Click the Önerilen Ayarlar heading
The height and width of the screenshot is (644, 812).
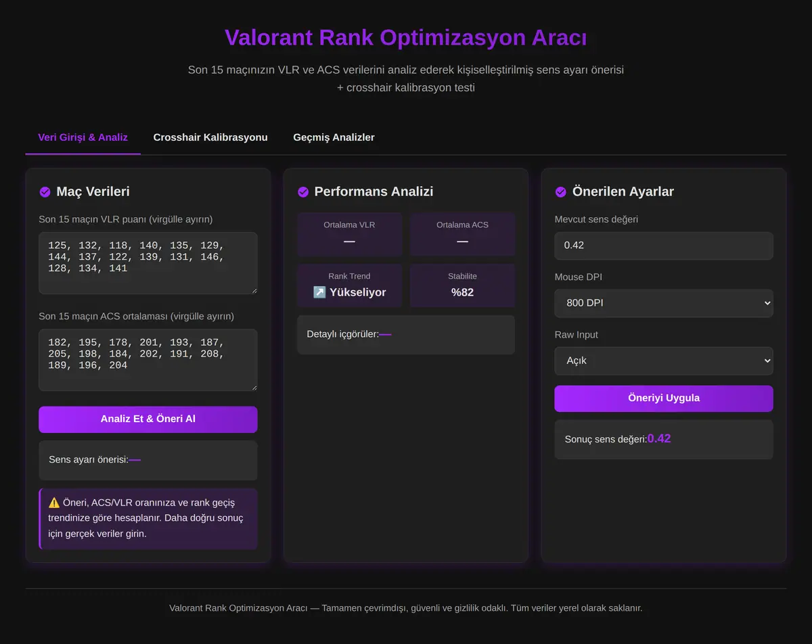(x=623, y=192)
